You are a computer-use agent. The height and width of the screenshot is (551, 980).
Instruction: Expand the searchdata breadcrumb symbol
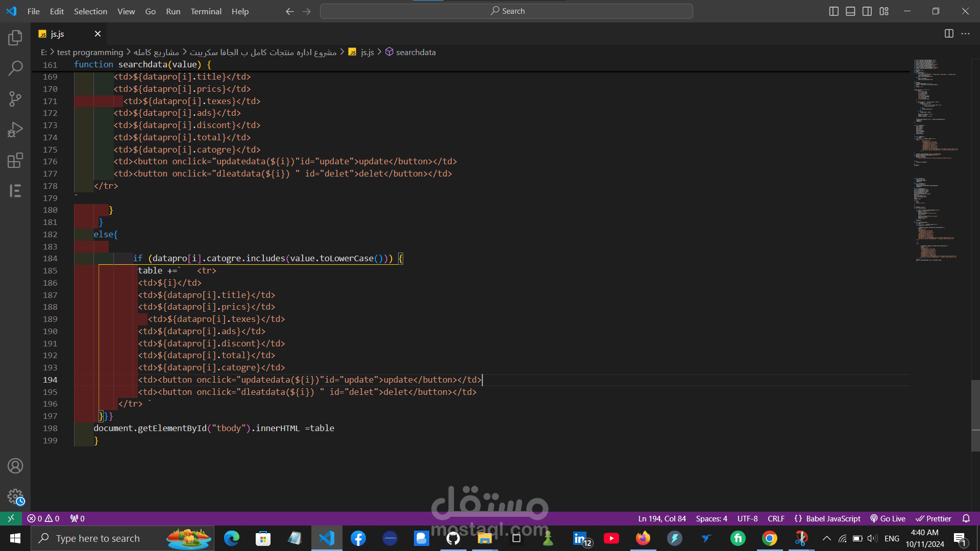click(x=415, y=52)
